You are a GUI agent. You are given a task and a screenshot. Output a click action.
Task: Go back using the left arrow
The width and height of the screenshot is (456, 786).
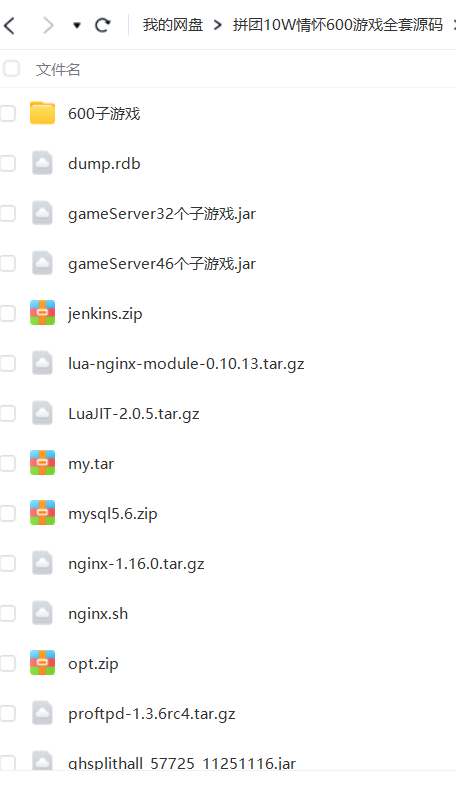point(10,25)
